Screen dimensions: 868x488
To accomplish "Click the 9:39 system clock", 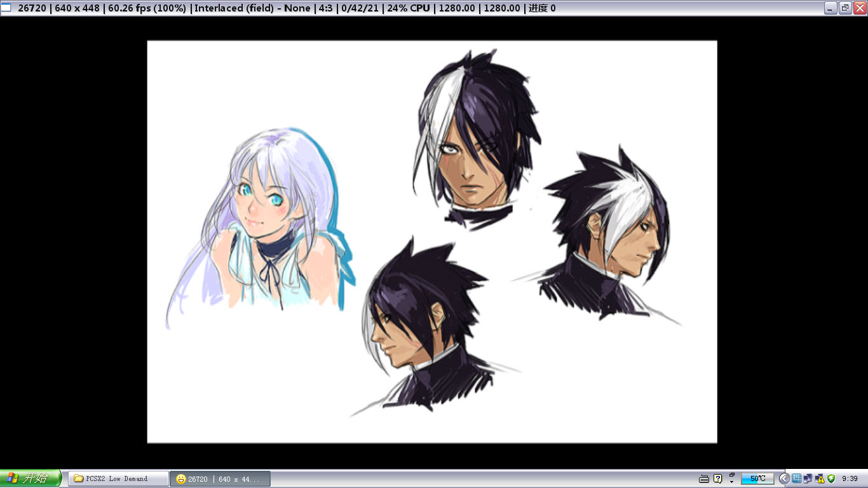I will coord(850,478).
